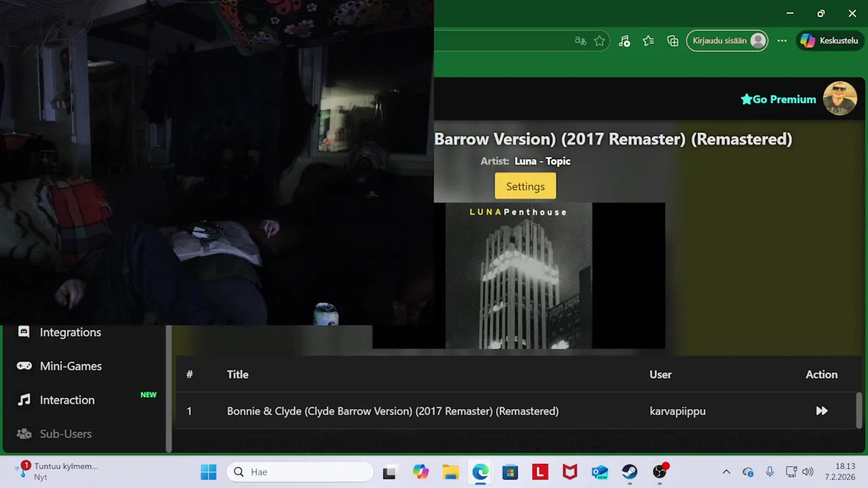Open the Windows Start menu
The height and width of the screenshot is (488, 868).
tap(208, 472)
